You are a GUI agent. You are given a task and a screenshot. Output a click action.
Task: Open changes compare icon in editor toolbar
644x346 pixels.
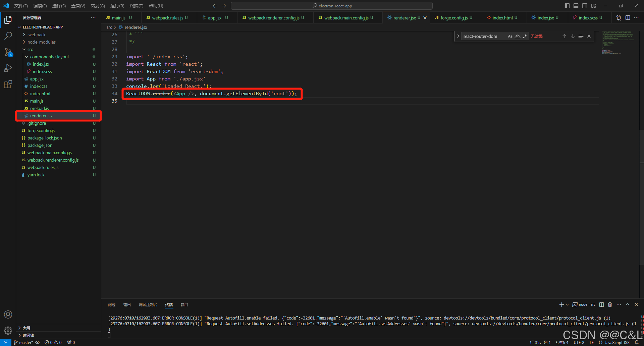coord(619,18)
